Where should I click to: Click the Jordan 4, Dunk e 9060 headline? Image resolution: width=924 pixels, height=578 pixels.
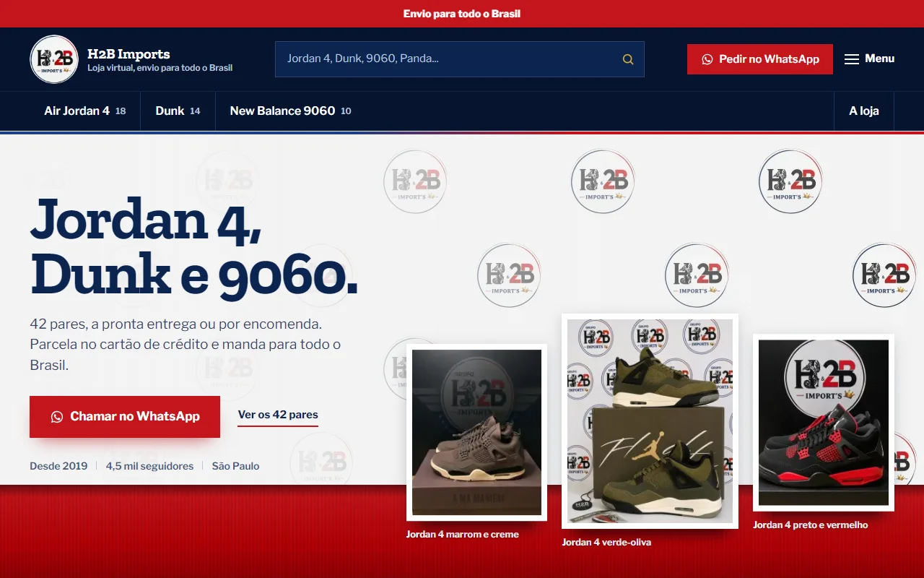(193, 248)
